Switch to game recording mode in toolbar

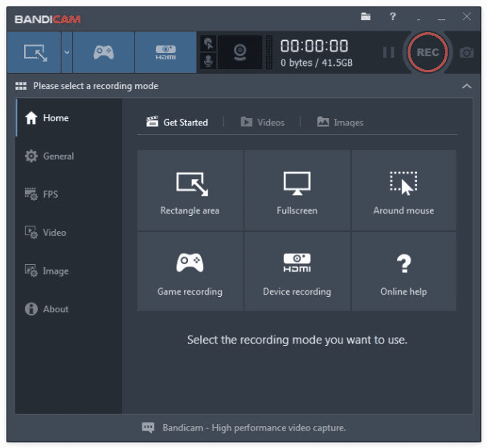(x=104, y=52)
